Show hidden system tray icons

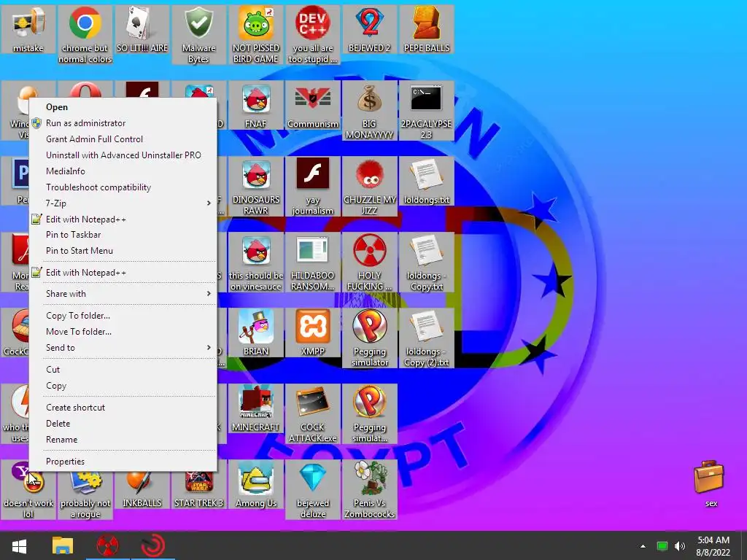pos(643,546)
